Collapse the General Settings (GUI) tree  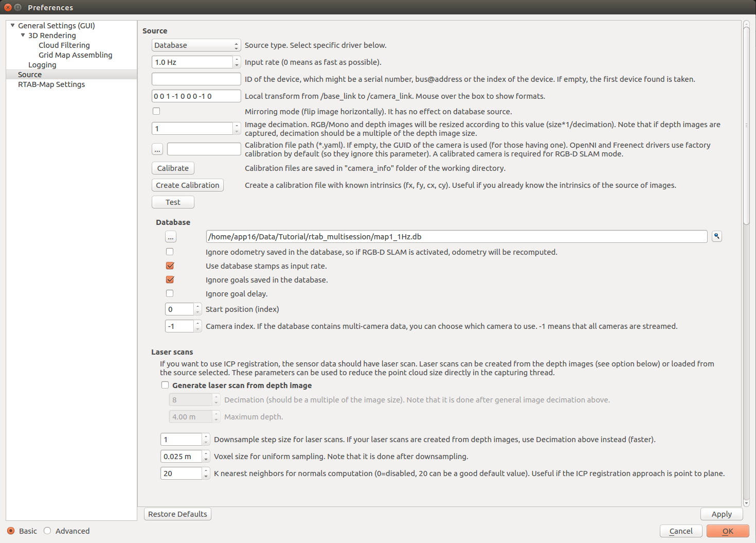[13, 25]
